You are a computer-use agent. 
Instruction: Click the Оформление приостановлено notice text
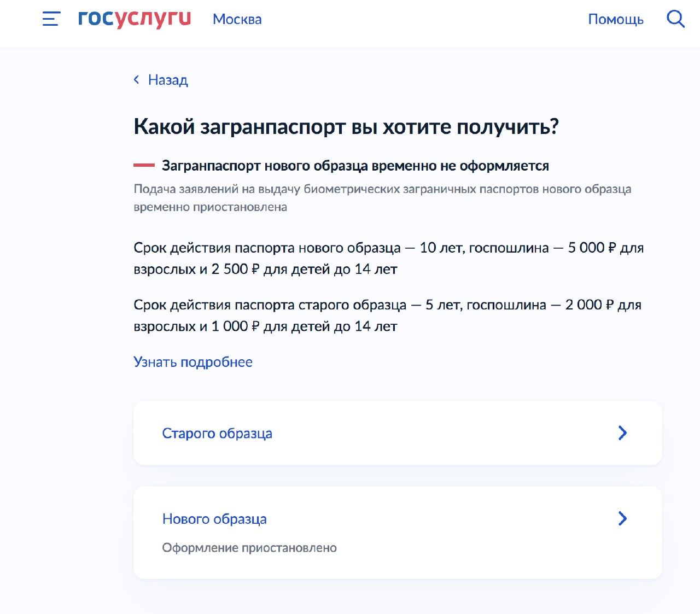pos(249,547)
